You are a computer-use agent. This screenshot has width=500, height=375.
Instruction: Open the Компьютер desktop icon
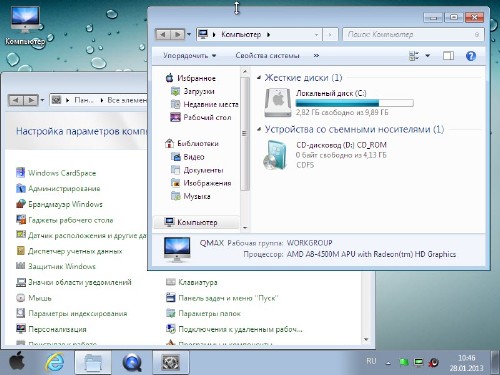point(25,26)
